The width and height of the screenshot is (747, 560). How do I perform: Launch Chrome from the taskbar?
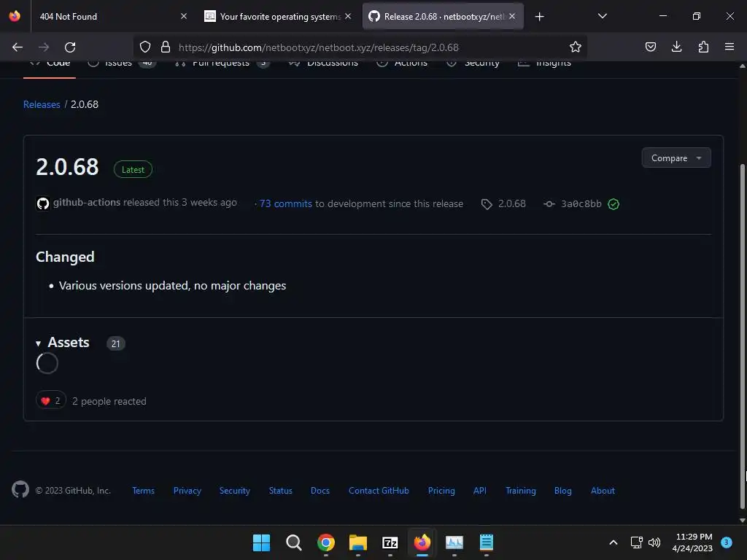coord(326,542)
